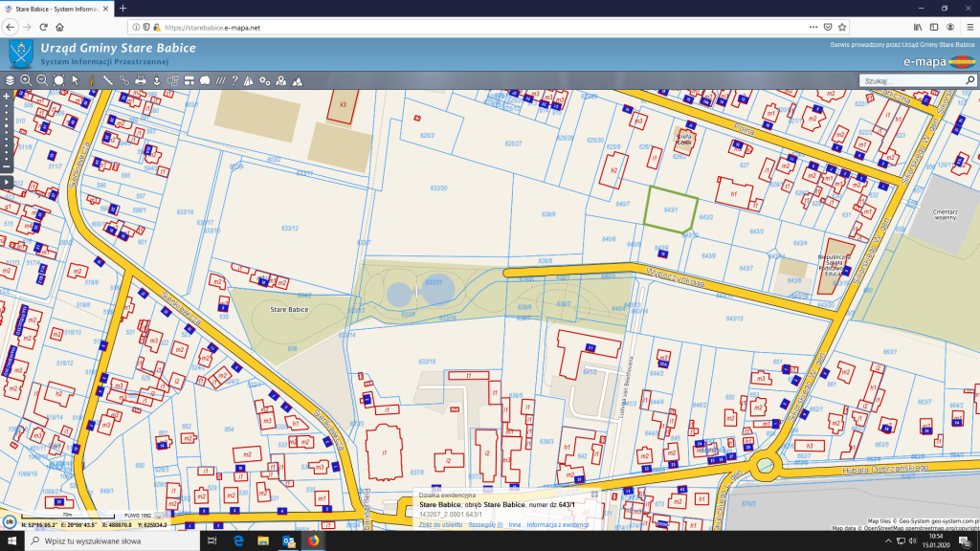Expand the left side panel arrow

tap(7, 182)
